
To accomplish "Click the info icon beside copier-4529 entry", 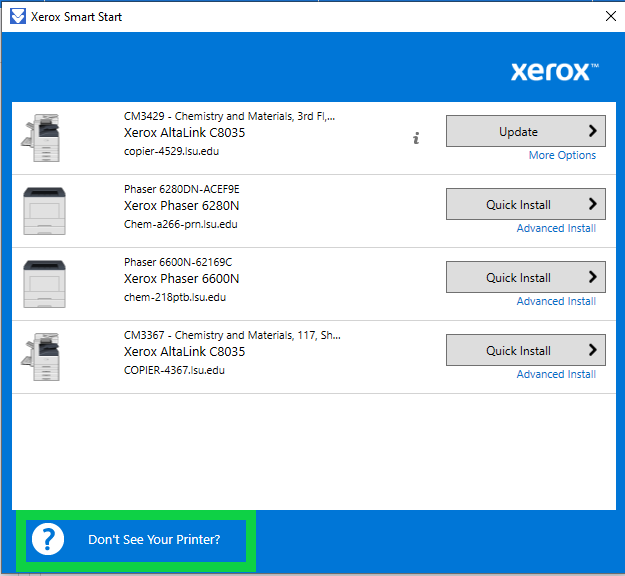I will (416, 139).
